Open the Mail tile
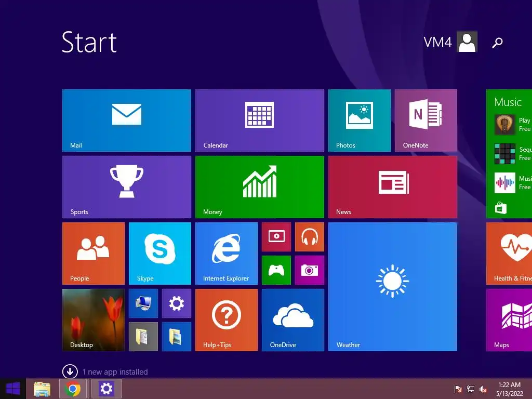This screenshot has height=399, width=532. (127, 121)
